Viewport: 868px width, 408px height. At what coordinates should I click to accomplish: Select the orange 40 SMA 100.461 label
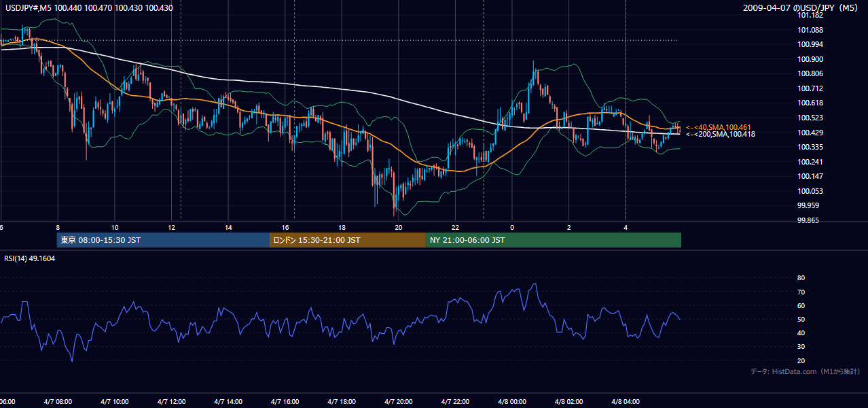click(719, 127)
